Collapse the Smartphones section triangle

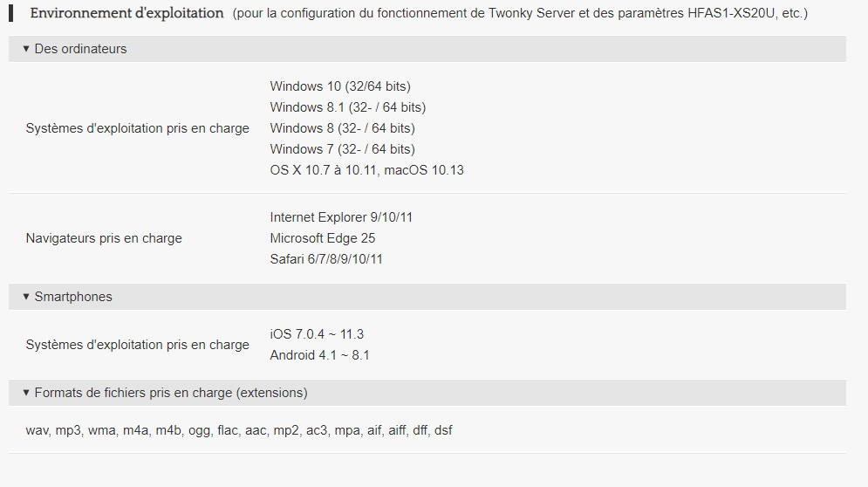click(x=26, y=297)
